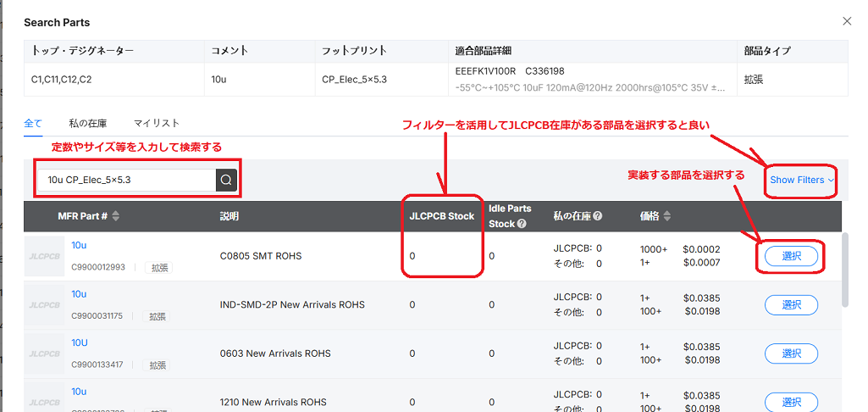The image size is (868, 412).
Task: Close the Search Parts dialog
Action: click(847, 21)
